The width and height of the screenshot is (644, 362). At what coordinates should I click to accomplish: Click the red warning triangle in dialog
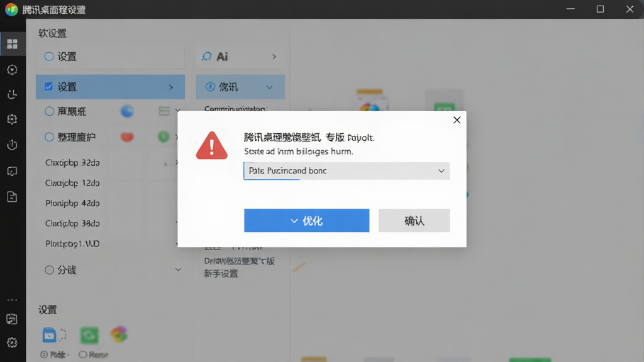tap(211, 146)
